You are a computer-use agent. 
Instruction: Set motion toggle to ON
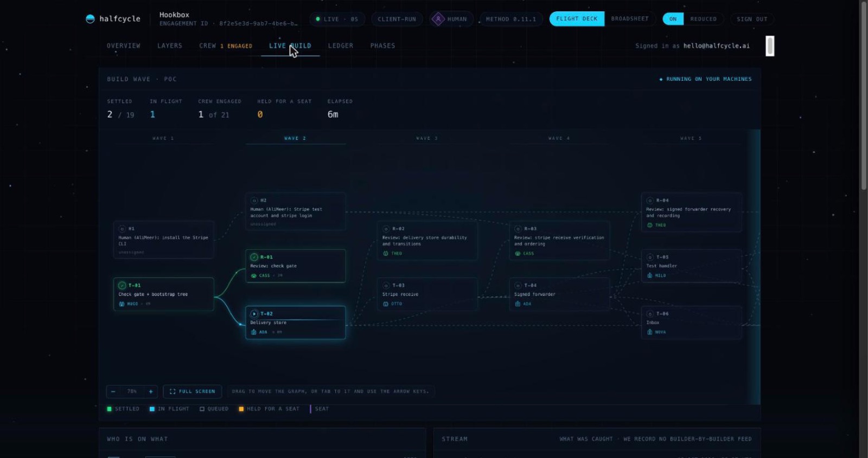coord(673,19)
